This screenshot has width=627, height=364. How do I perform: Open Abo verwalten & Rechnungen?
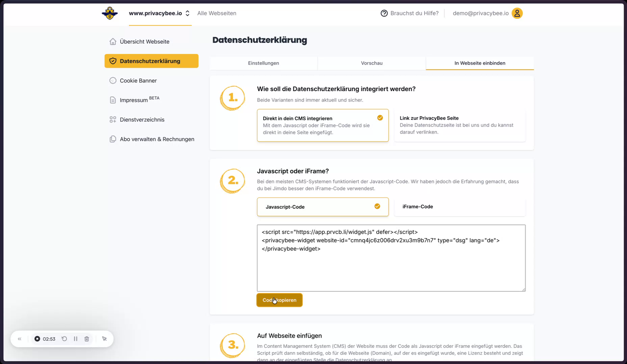151,139
